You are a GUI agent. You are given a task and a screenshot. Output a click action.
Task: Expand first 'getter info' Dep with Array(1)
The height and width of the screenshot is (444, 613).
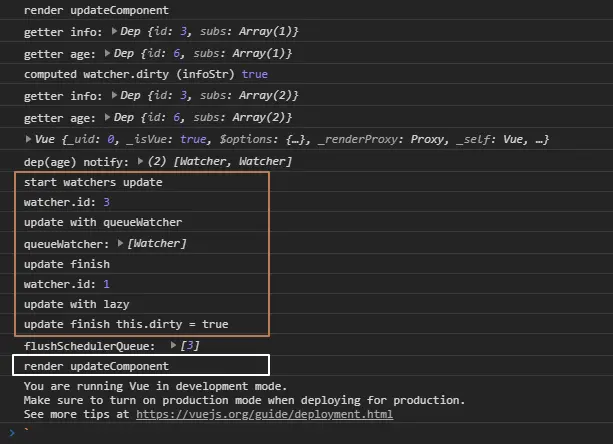coord(114,31)
